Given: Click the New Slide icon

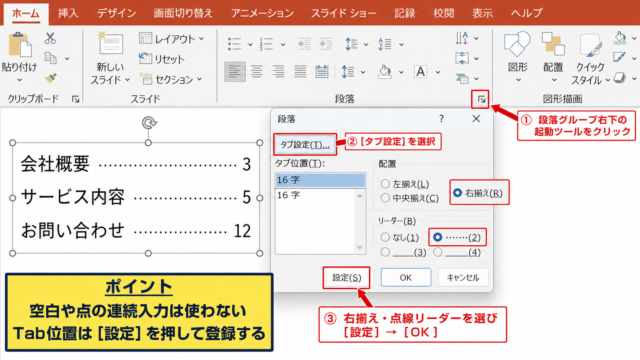Looking at the screenshot, I should 110,43.
